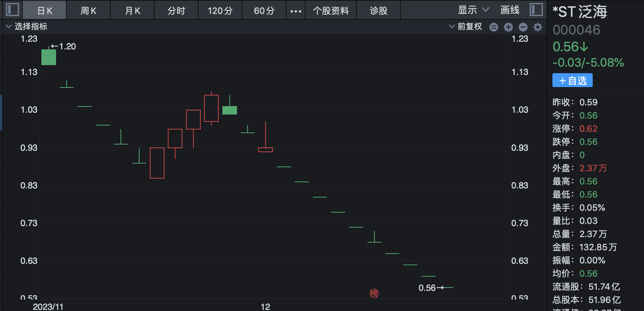Zoom out the chart with minus icon
Viewport: 644px width, 311px height.
pyautogui.click(x=523, y=27)
